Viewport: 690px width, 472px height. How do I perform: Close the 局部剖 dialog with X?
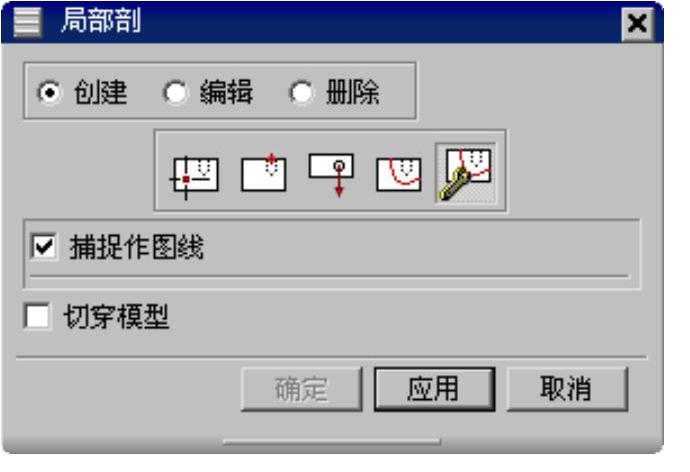tap(637, 23)
